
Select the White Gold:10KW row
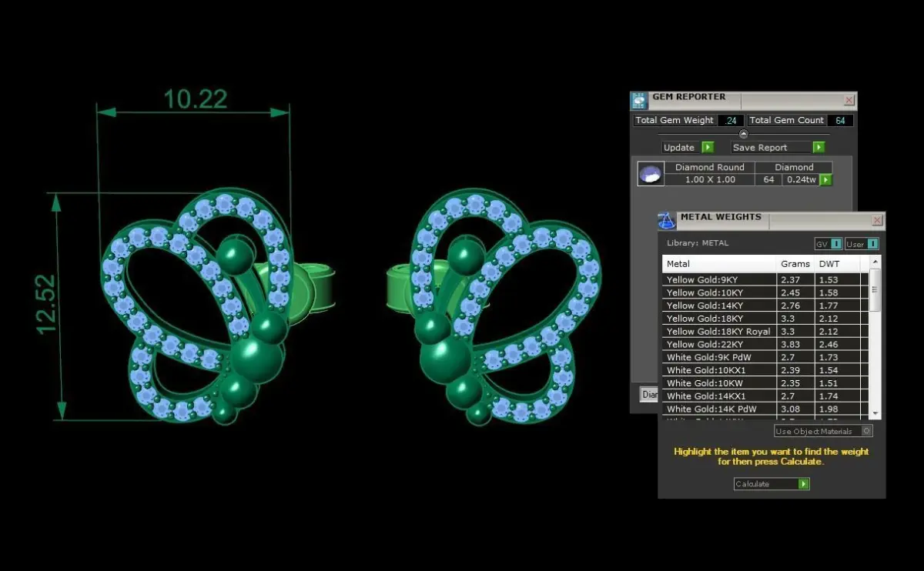pyautogui.click(x=765, y=383)
